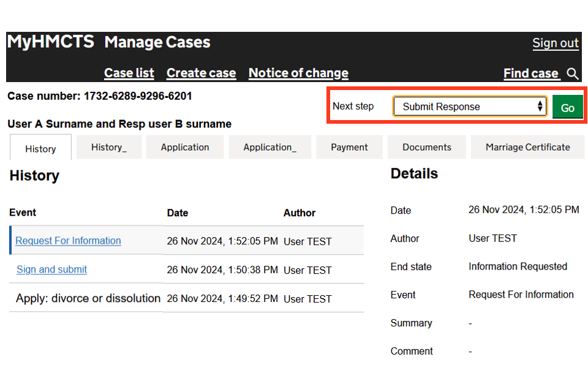Open the Request For Information event

pos(68,241)
